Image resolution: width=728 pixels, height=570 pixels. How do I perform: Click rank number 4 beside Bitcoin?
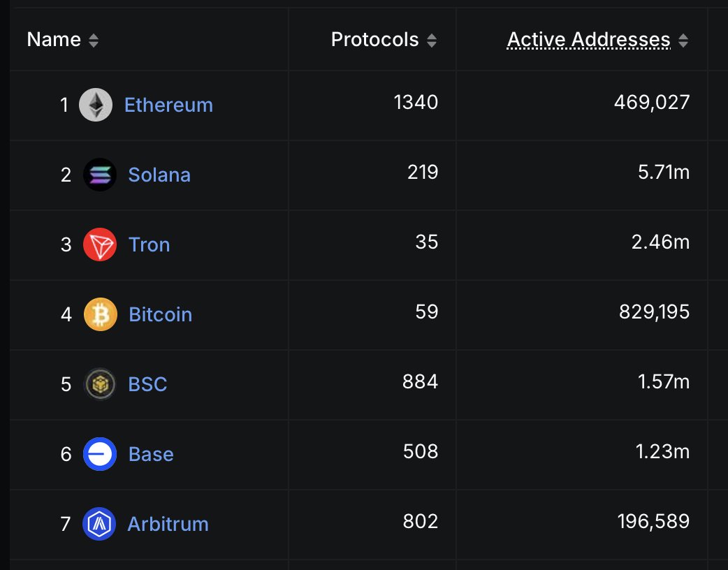pyautogui.click(x=66, y=315)
